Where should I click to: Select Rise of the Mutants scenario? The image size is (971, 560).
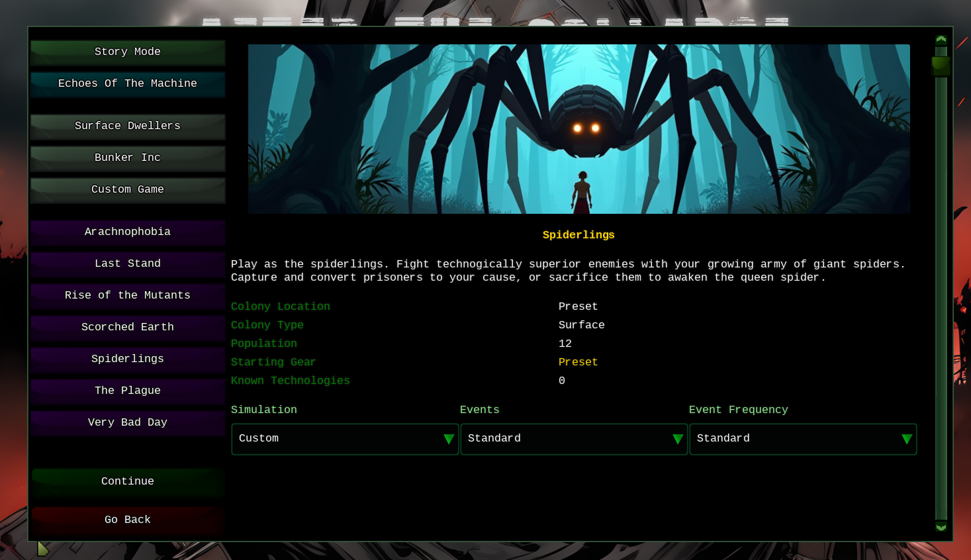128,296
